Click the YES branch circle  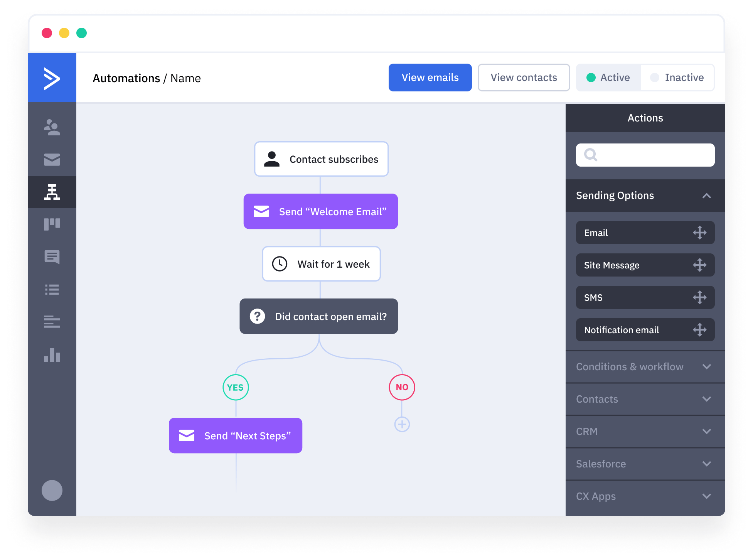(236, 387)
